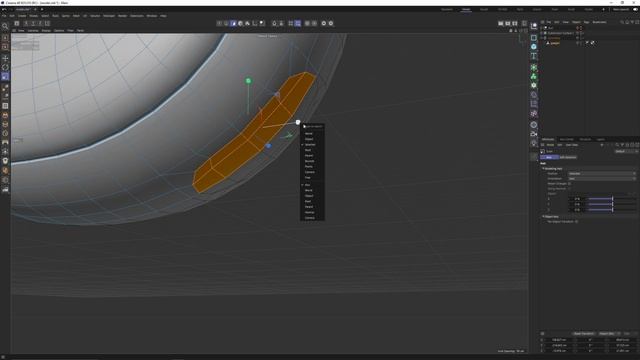Toggle the Retain Changes checkbox
640x360 pixels.
569,184
